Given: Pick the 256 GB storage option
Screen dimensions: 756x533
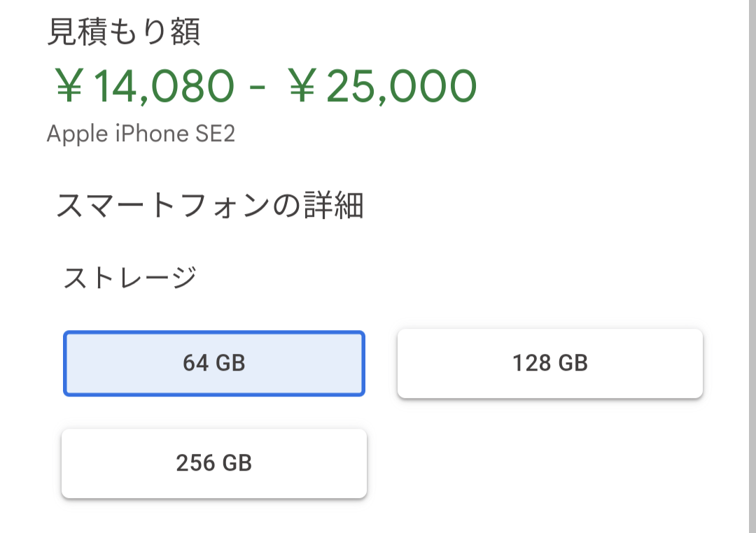Looking at the screenshot, I should pos(214,463).
